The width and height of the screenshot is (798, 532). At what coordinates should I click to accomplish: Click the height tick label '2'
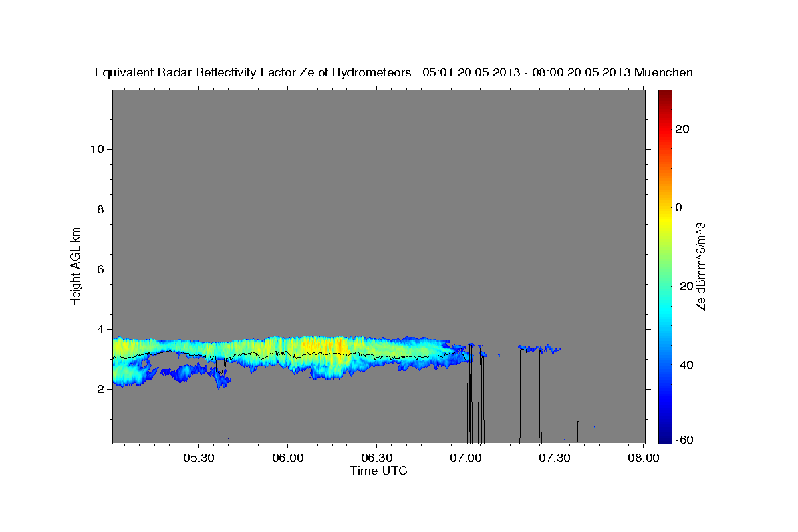(101, 389)
